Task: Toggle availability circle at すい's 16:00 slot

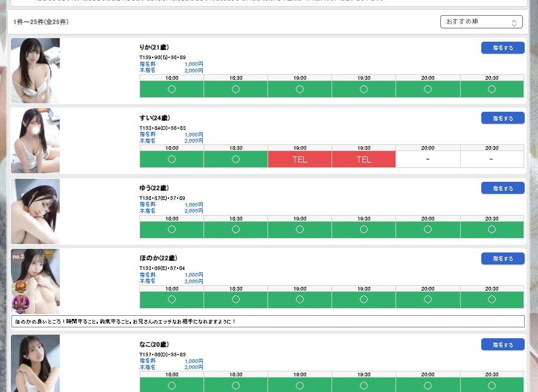Action: click(171, 159)
